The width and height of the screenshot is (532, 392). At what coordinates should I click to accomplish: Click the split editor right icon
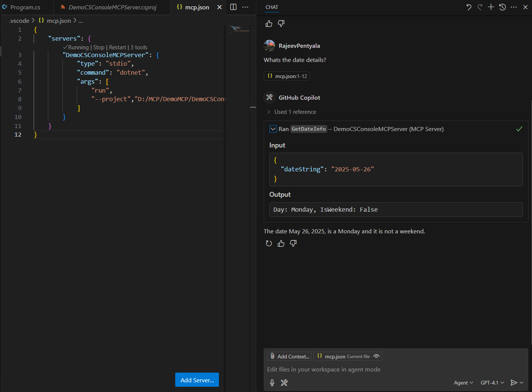pos(233,7)
